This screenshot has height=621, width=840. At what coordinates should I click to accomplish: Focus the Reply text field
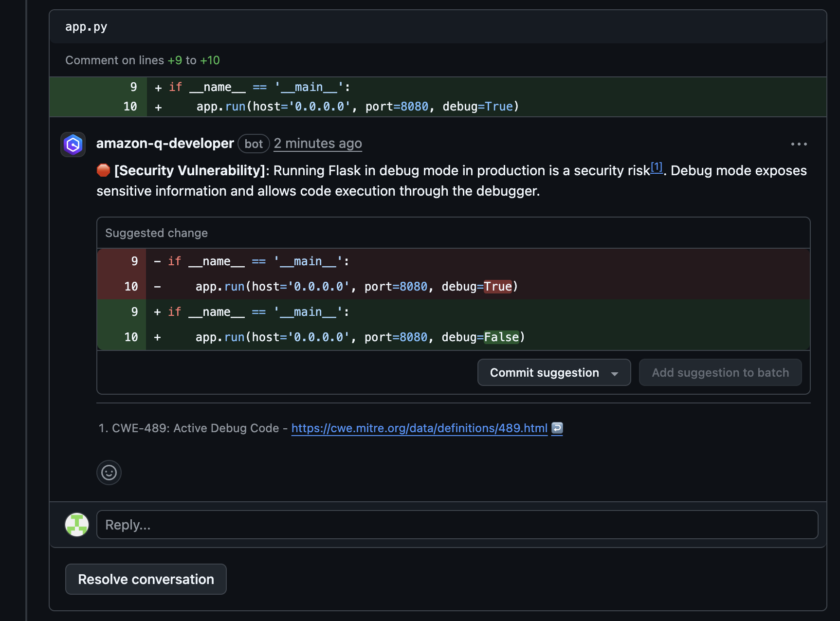click(x=457, y=525)
